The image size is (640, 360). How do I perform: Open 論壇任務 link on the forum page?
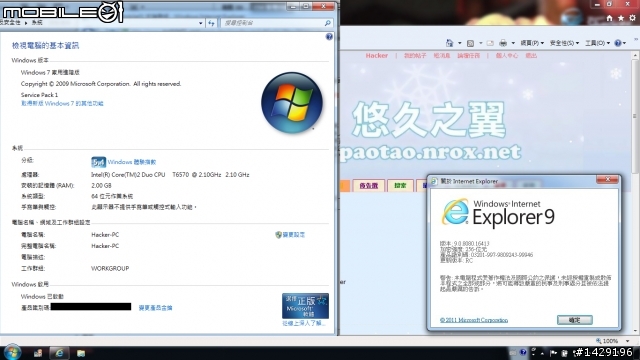pos(469,56)
